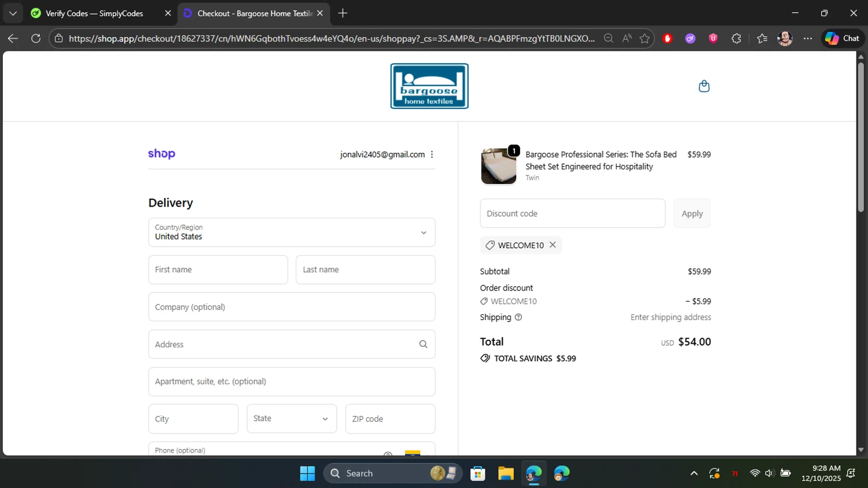
Task: Click the Address input field
Action: (x=292, y=344)
